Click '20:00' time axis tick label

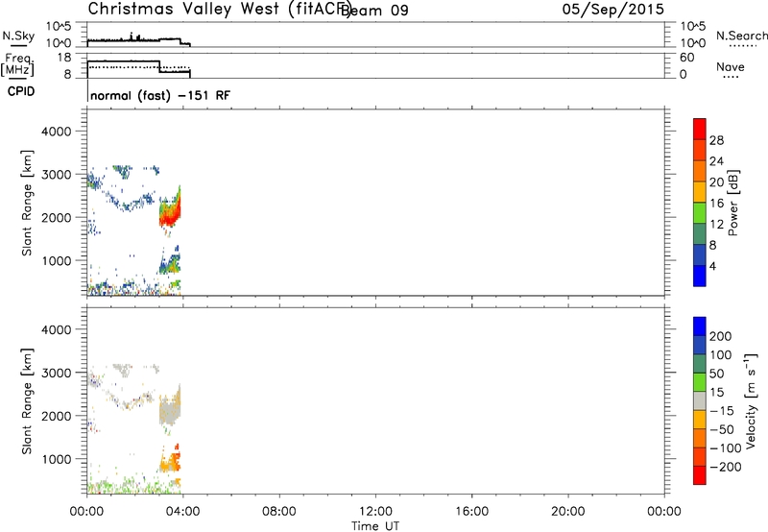568,512
